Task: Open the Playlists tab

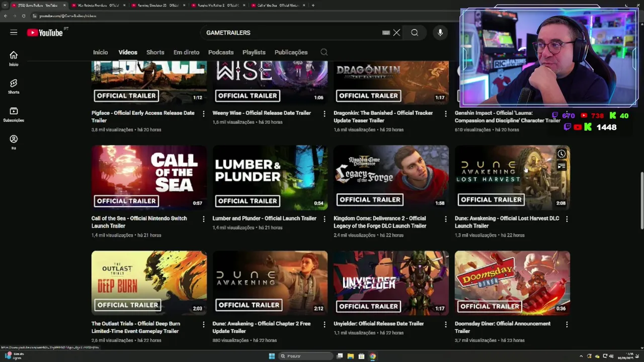Action: [x=254, y=52]
